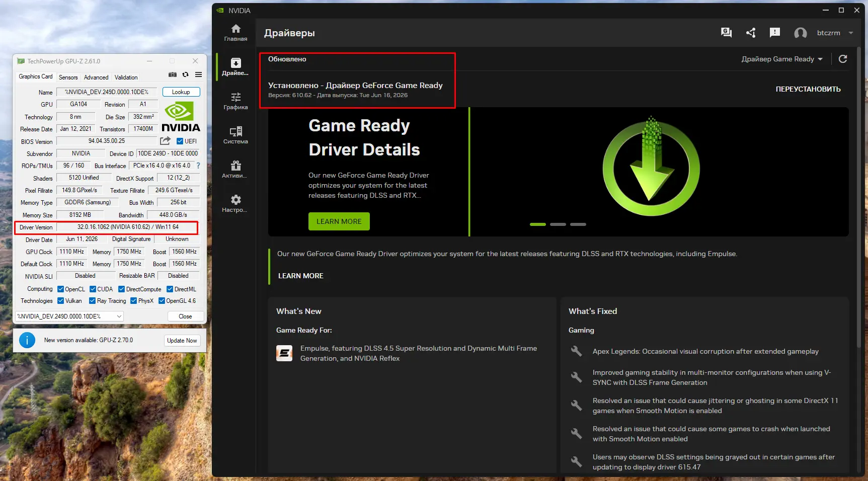868x481 pixels.
Task: Click the info icon in GPU-Z update bar
Action: (x=27, y=340)
